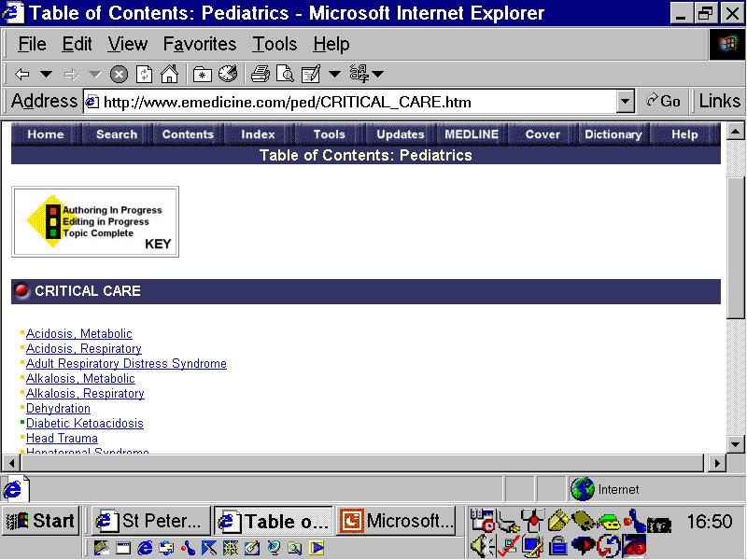747x560 pixels.
Task: Click the Home tab in the eMedicine navbar
Action: 46,134
